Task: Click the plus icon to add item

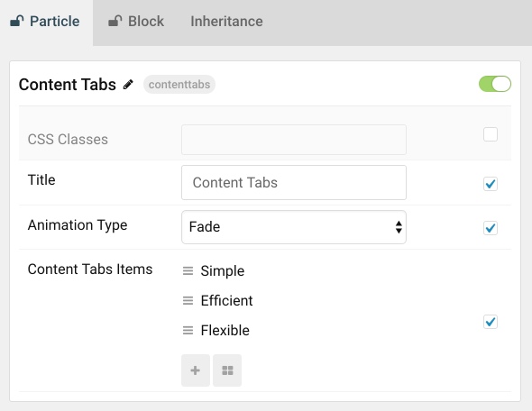Action: (x=196, y=370)
